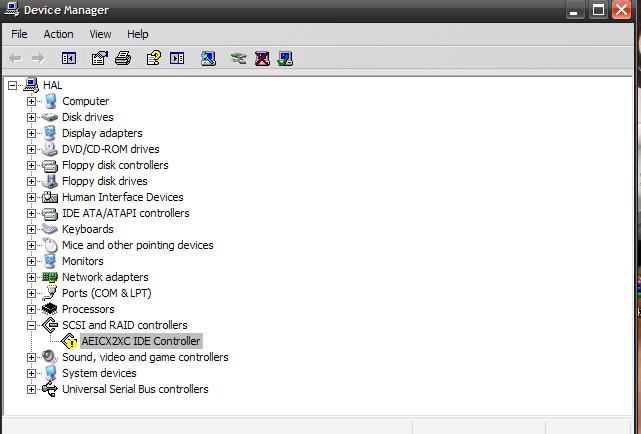Click the System devices icon
641x434 pixels.
50,373
